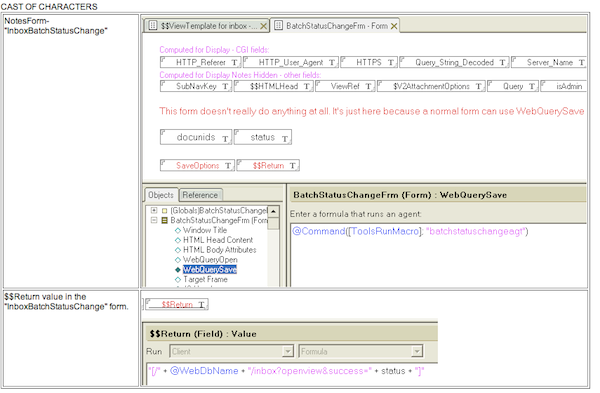Select HTML Body Attributes object
The width and height of the screenshot is (600, 393).
point(220,250)
